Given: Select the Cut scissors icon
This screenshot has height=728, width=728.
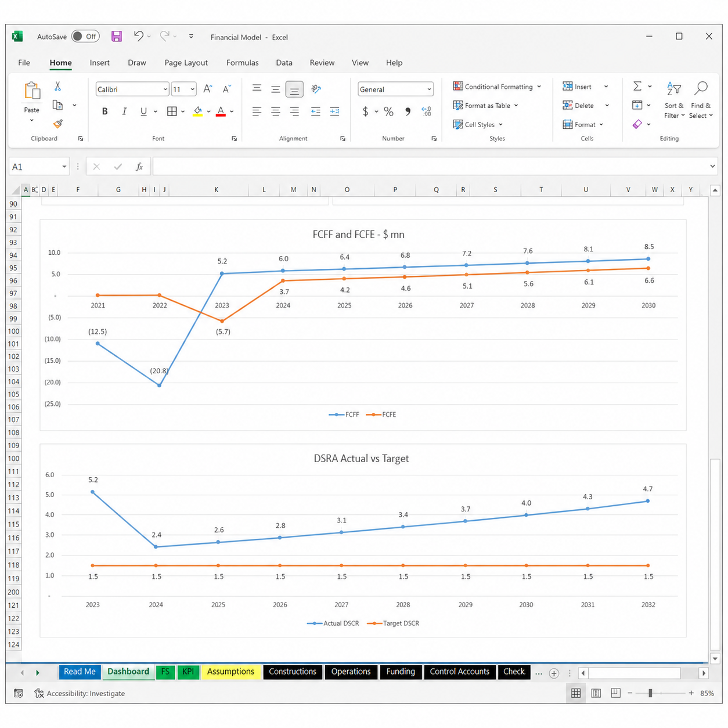Looking at the screenshot, I should click(57, 86).
